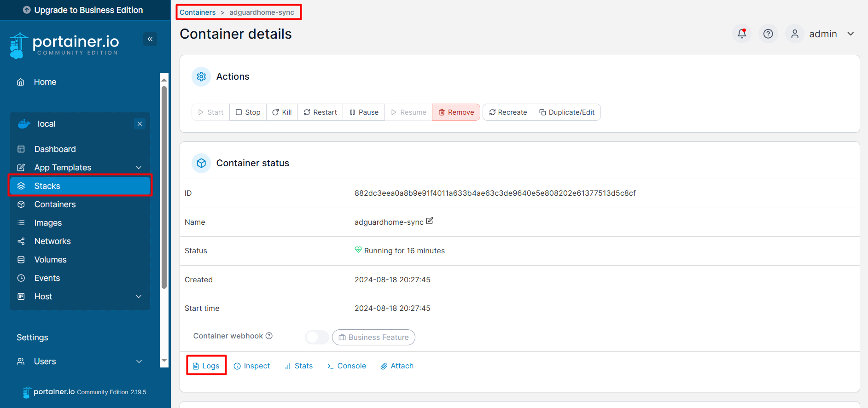Image resolution: width=868 pixels, height=408 pixels.
Task: Click the admin user avatar icon
Action: pos(795,34)
